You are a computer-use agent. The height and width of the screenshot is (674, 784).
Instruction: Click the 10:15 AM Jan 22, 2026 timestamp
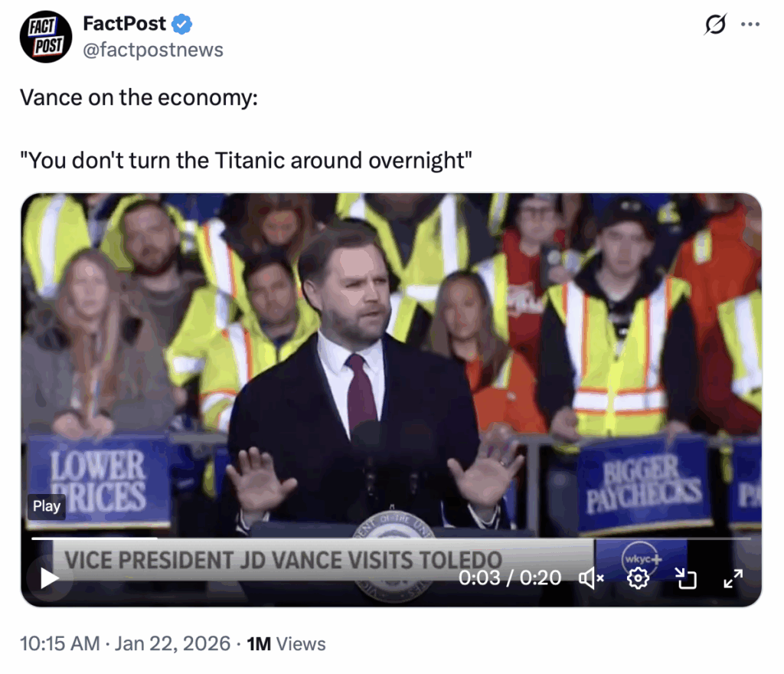point(125,644)
